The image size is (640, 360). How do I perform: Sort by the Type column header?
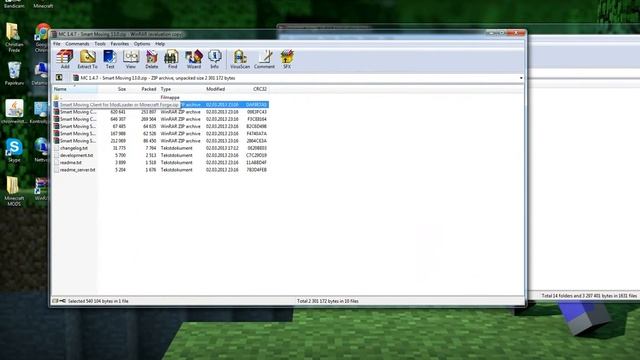click(x=181, y=89)
